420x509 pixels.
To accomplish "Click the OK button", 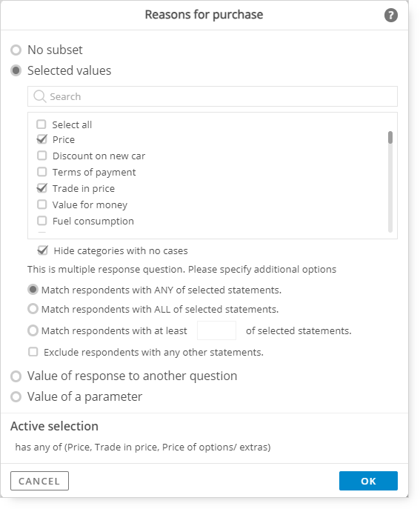I will click(x=368, y=481).
